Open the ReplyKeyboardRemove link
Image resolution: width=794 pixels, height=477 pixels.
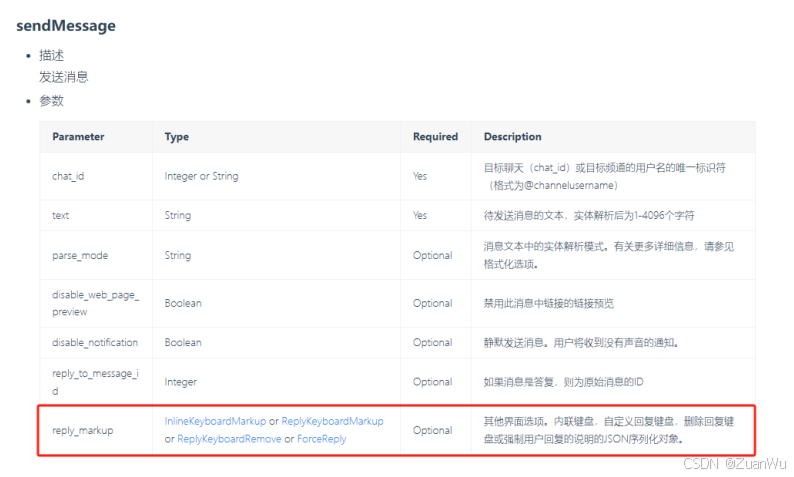[x=229, y=439]
